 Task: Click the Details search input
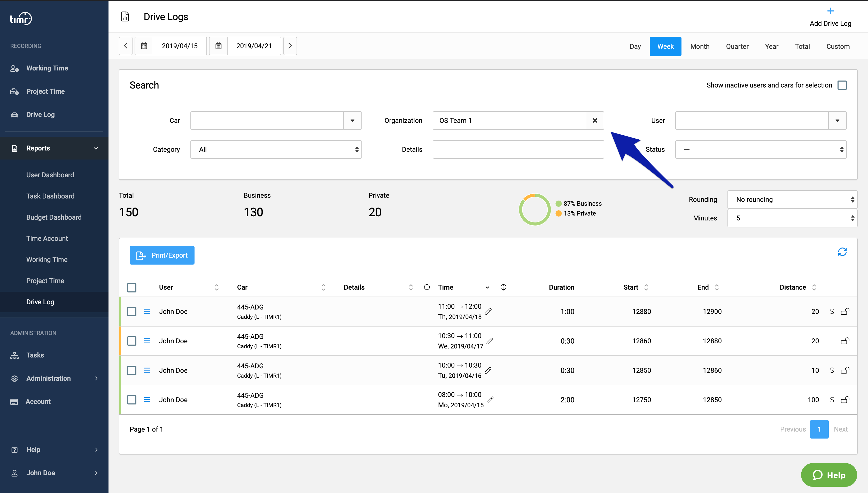(x=518, y=149)
